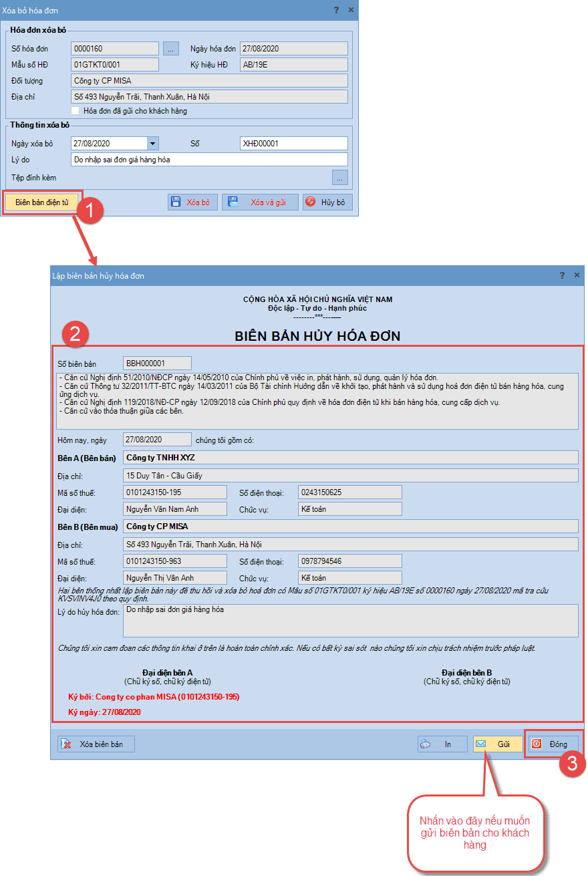Click the Xóa bỏ save icon button
Viewport: 588px width, 876px height.
click(x=192, y=202)
